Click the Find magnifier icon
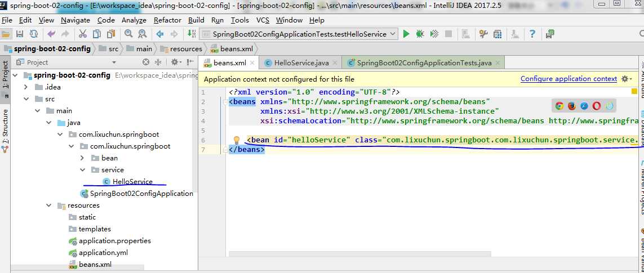This screenshot has width=644, height=273. (128, 34)
